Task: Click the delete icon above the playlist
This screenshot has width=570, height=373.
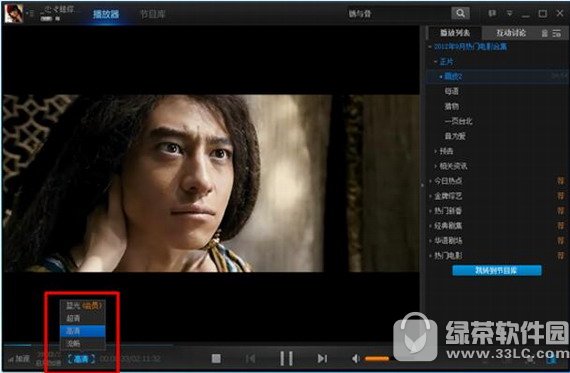Action: pos(545,33)
